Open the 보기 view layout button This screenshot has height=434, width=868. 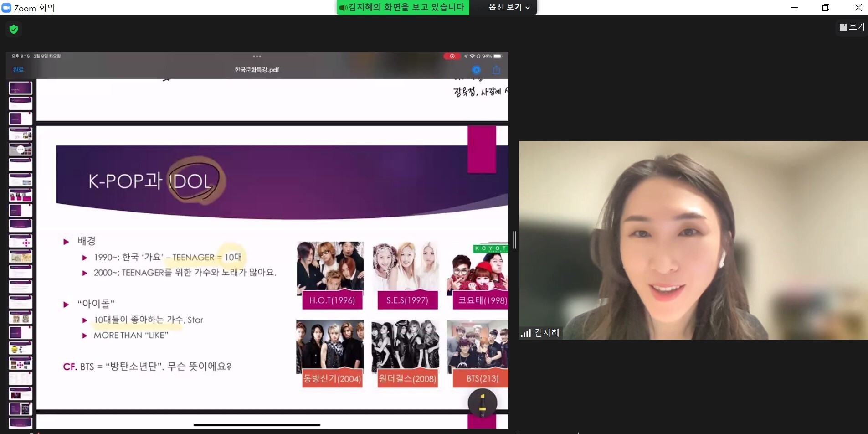click(x=852, y=27)
